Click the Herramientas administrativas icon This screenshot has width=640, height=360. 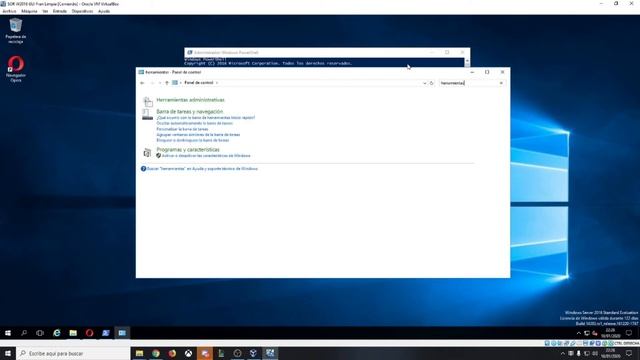[x=147, y=101]
